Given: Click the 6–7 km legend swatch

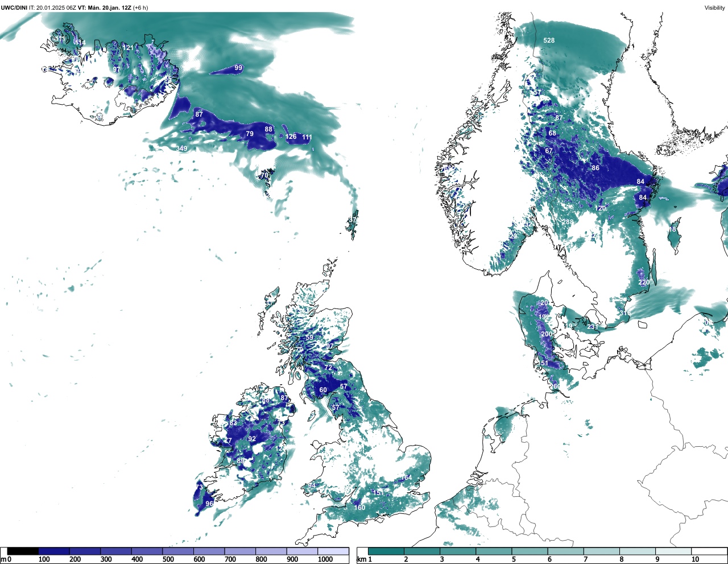Looking at the screenshot, I should pos(565,551).
